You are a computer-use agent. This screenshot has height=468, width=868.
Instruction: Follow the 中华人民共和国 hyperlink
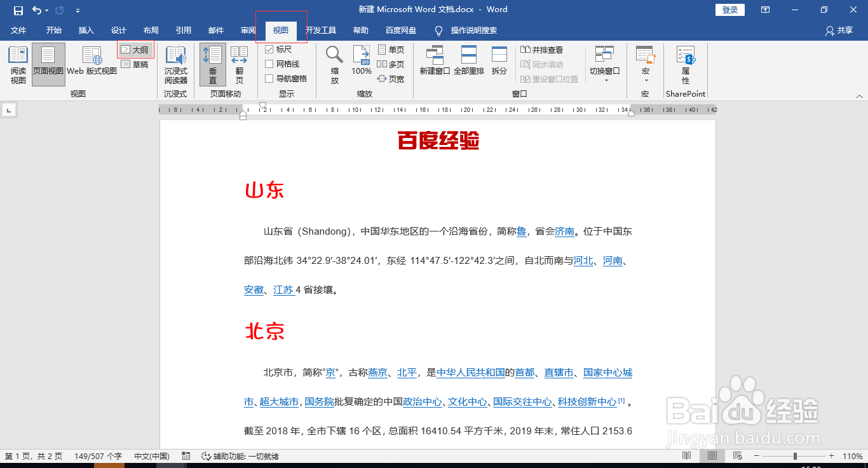pyautogui.click(x=471, y=373)
